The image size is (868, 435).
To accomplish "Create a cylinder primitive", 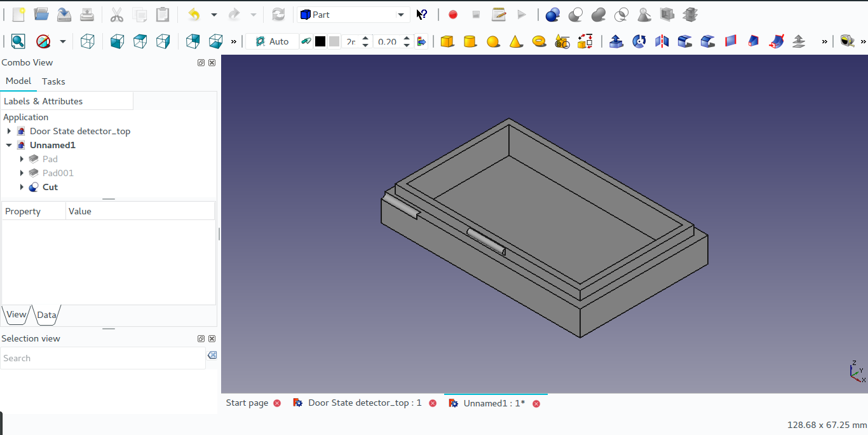I will [x=470, y=41].
